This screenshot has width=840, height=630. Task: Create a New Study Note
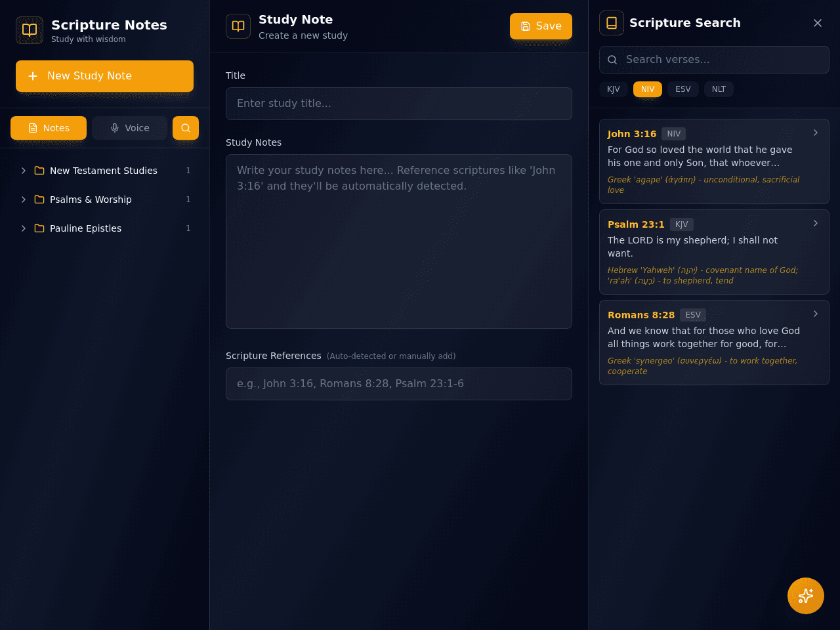pyautogui.click(x=104, y=76)
